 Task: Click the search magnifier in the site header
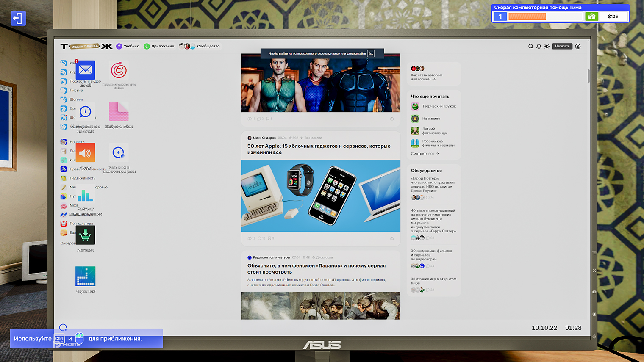[x=531, y=46]
